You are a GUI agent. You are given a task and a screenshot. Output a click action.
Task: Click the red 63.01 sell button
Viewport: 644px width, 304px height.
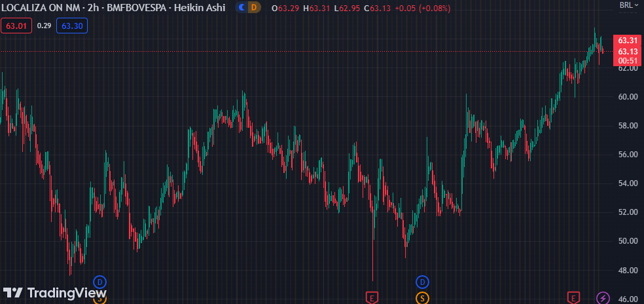pyautogui.click(x=16, y=26)
